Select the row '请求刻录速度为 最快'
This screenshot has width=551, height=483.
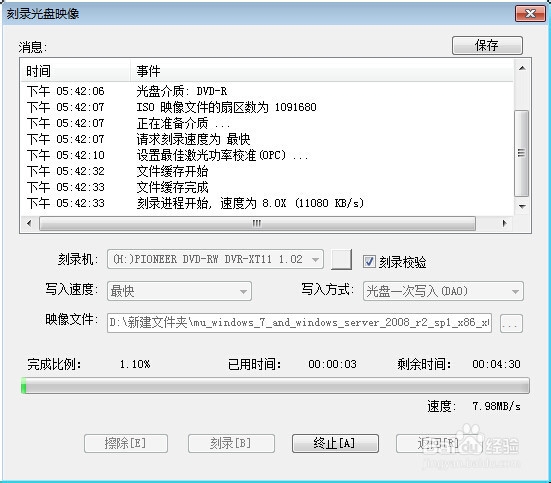[x=267, y=140]
